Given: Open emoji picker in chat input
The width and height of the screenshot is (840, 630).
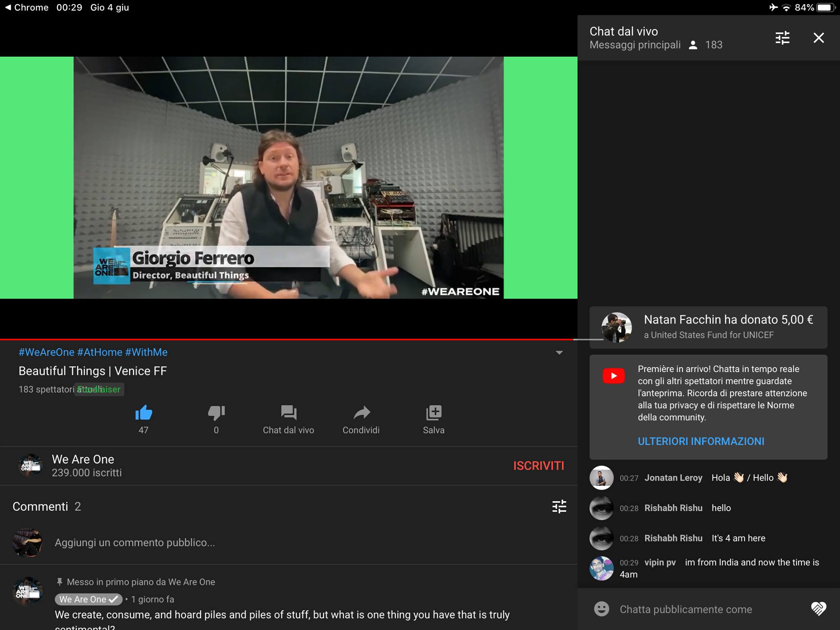Looking at the screenshot, I should [602, 609].
